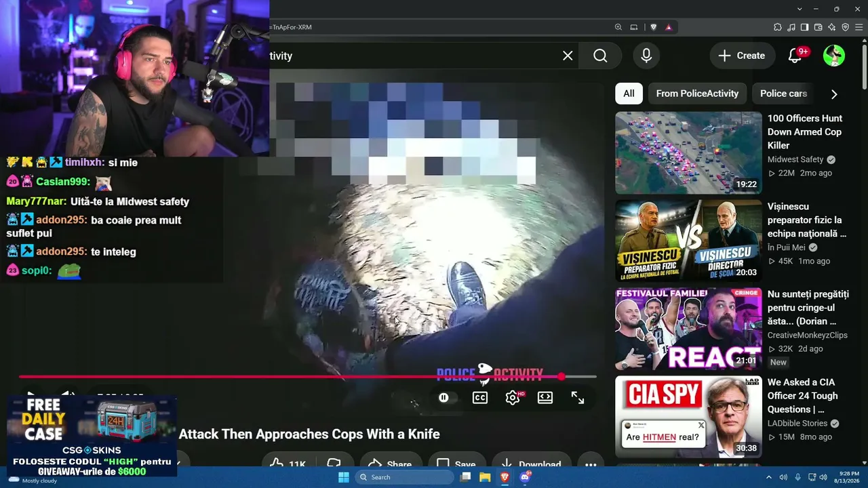The width and height of the screenshot is (868, 488).
Task: Open Discord from the taskbar
Action: tap(524, 477)
